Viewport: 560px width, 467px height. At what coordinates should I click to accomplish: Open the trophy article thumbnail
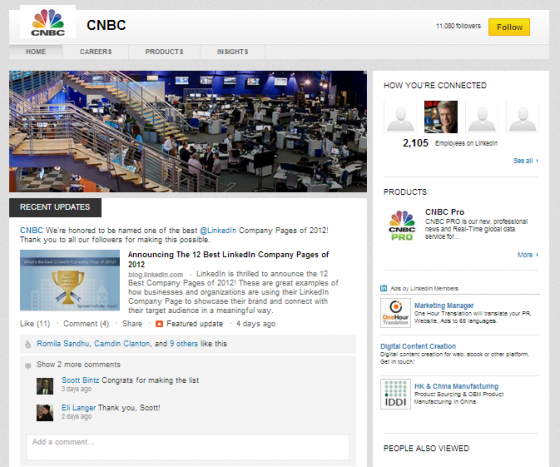click(70, 280)
